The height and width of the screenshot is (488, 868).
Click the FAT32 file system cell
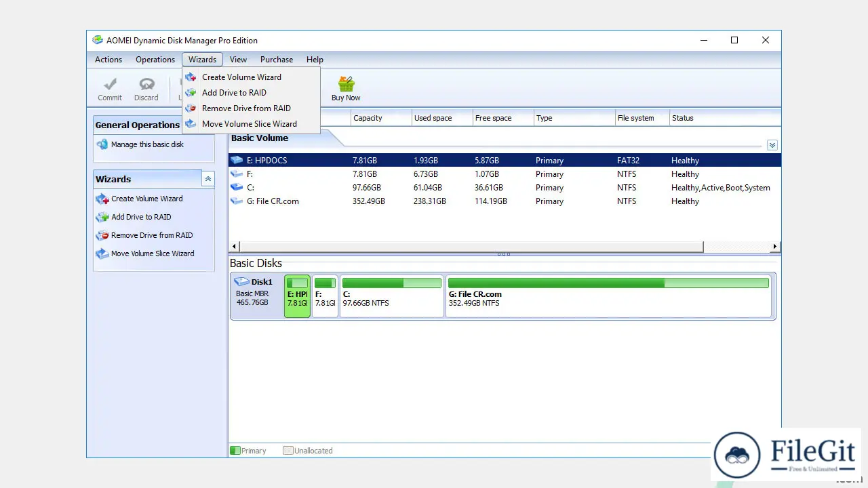(x=628, y=161)
